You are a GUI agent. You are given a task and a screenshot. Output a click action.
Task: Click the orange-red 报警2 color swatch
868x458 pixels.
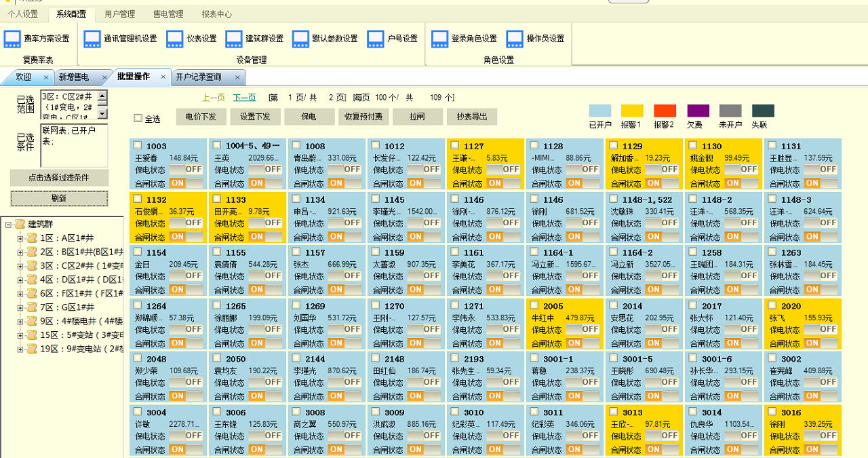[x=665, y=111]
